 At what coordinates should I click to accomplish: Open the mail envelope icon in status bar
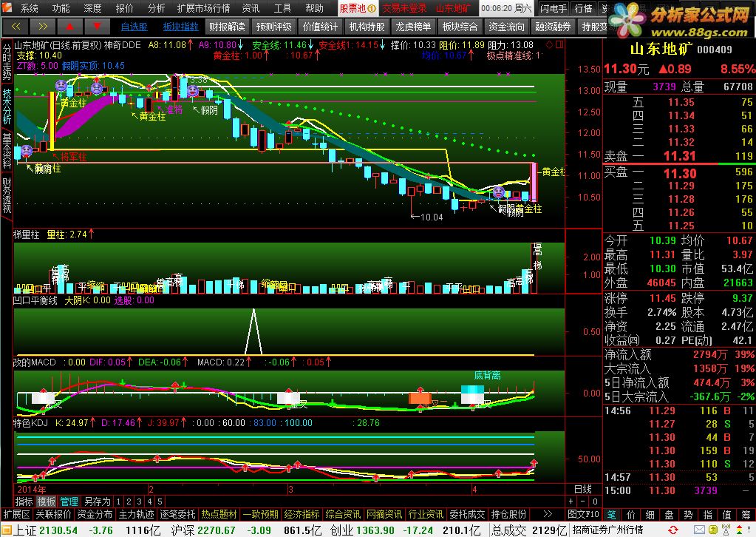coord(700,530)
